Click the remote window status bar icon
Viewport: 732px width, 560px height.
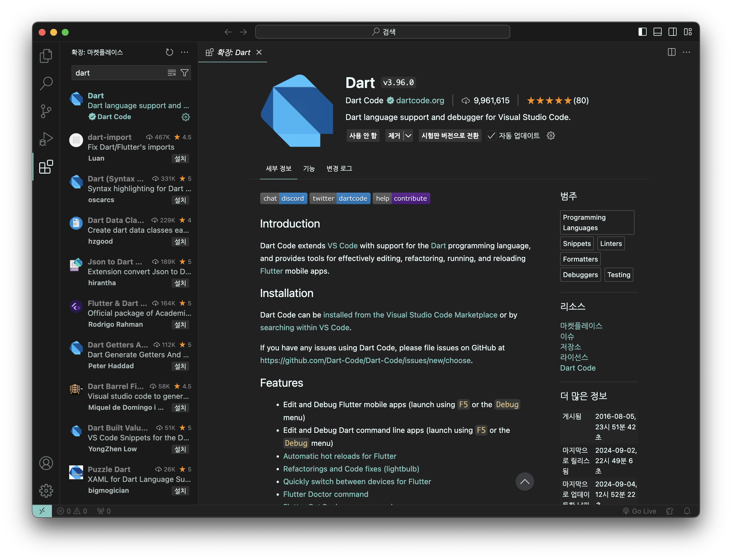(42, 511)
